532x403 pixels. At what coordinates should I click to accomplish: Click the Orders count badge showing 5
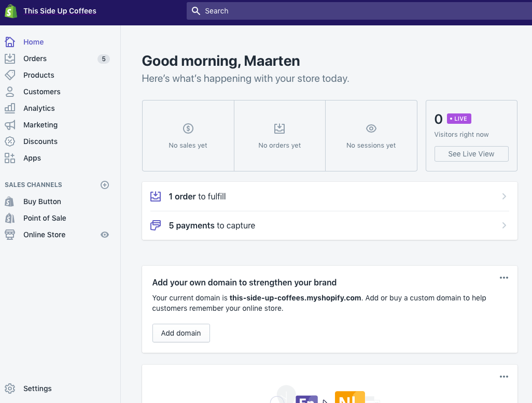[104, 59]
